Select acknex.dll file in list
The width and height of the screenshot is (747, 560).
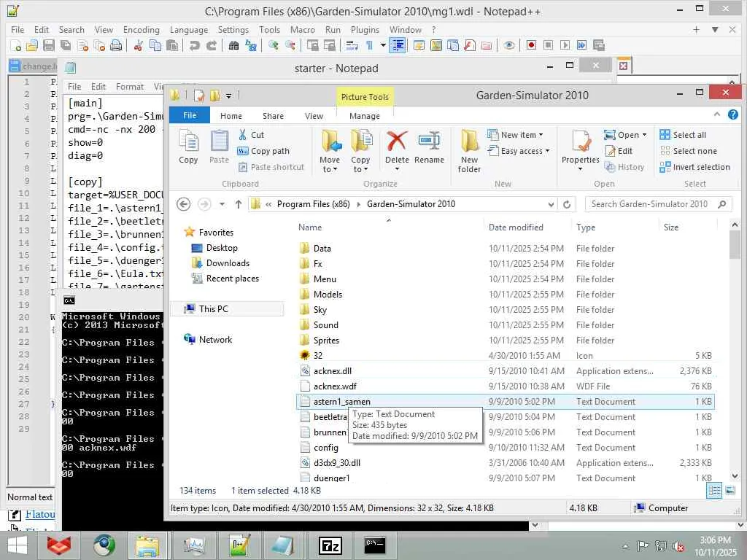[x=505, y=371]
